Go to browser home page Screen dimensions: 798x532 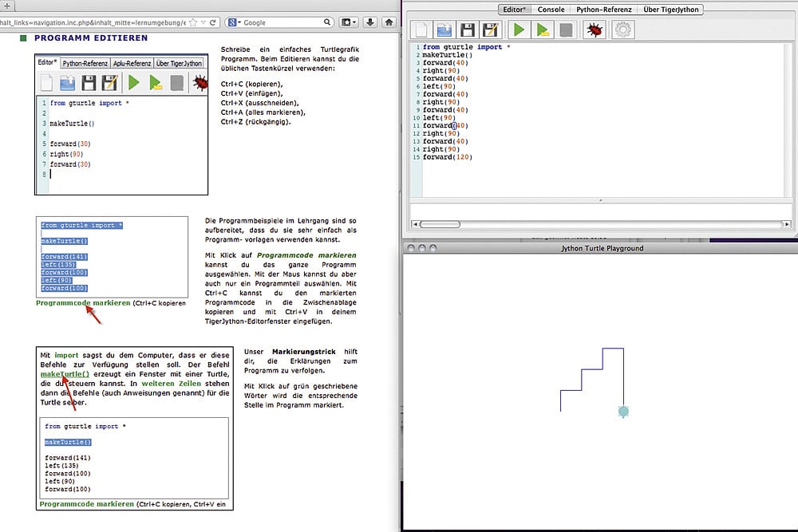point(390,22)
